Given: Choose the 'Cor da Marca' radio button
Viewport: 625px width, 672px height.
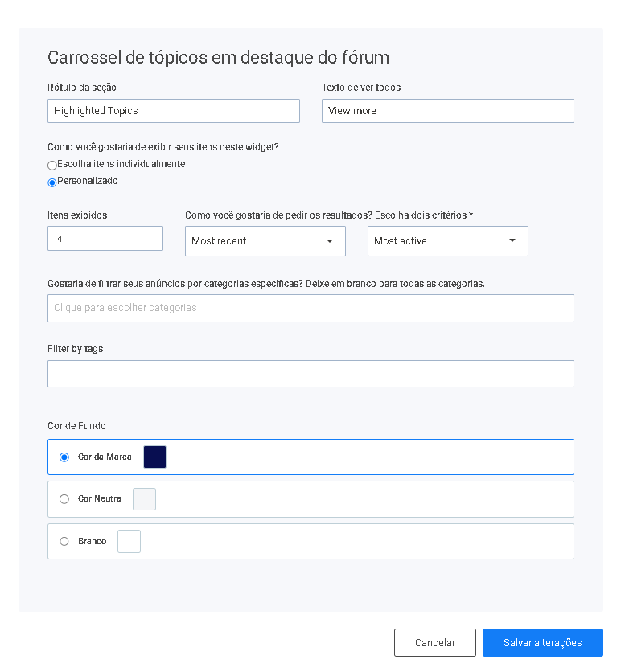Looking at the screenshot, I should click(x=64, y=457).
